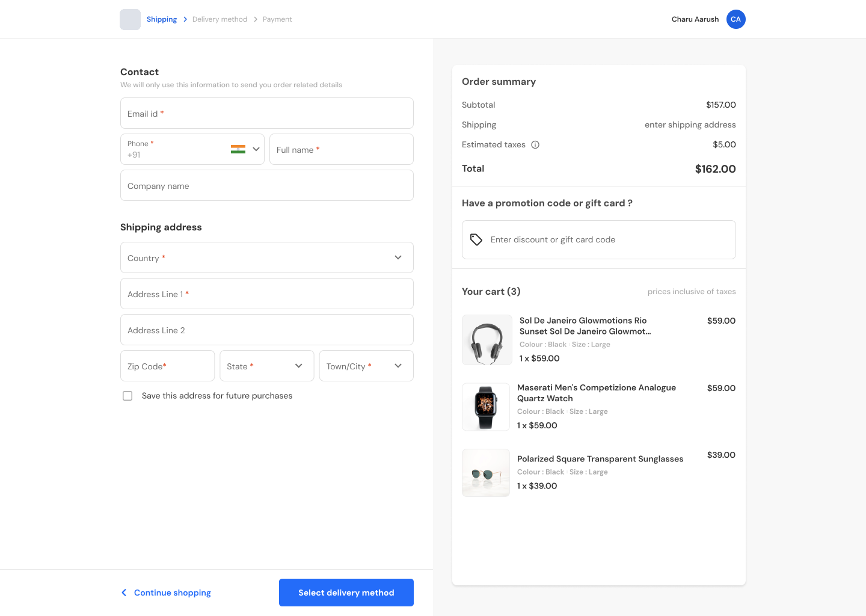Image resolution: width=866 pixels, height=616 pixels.
Task: Go to the Delivery method step
Action: coord(220,19)
